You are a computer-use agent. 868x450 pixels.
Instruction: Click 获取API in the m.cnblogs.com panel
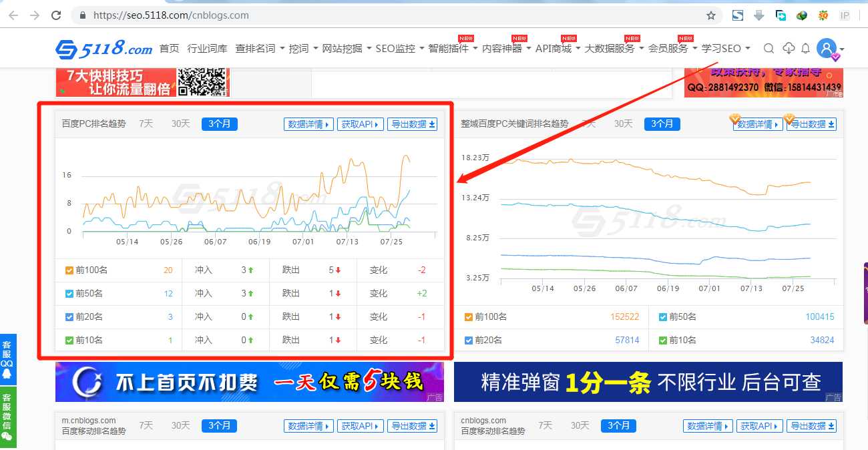tap(361, 426)
